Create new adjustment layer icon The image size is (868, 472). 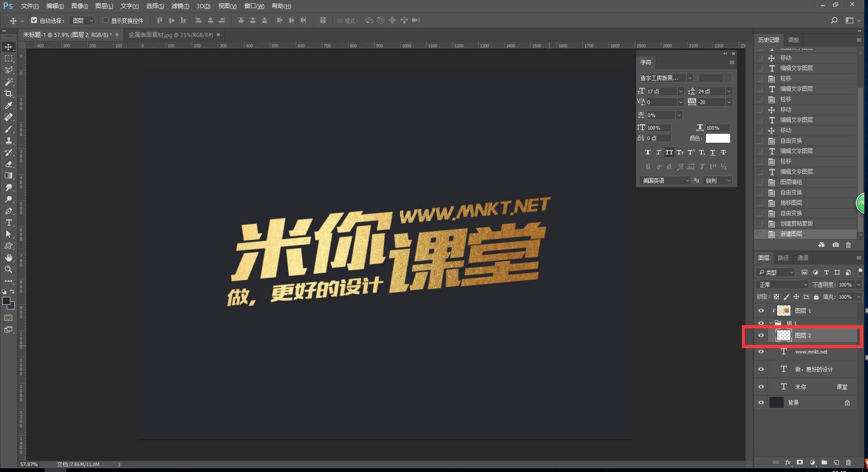click(812, 463)
